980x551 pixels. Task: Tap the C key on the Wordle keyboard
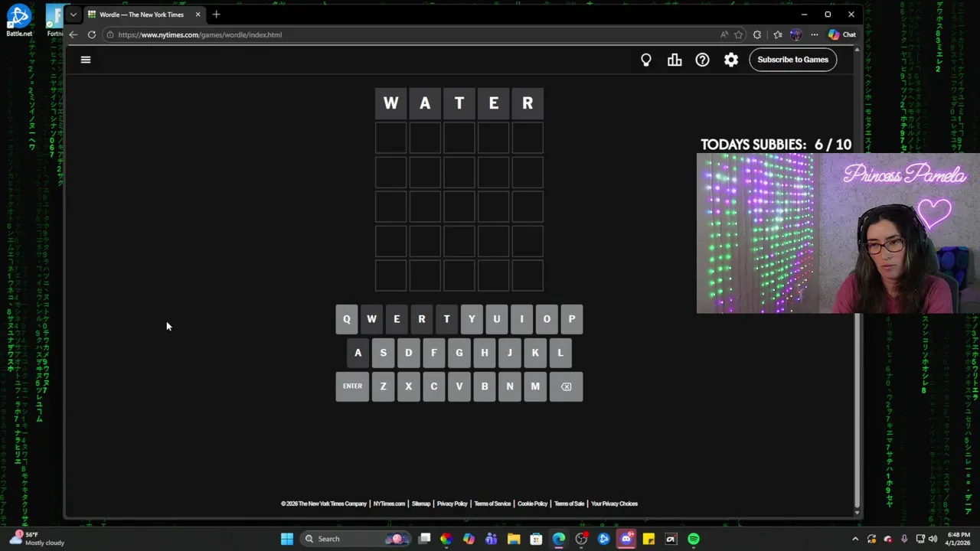434,386
